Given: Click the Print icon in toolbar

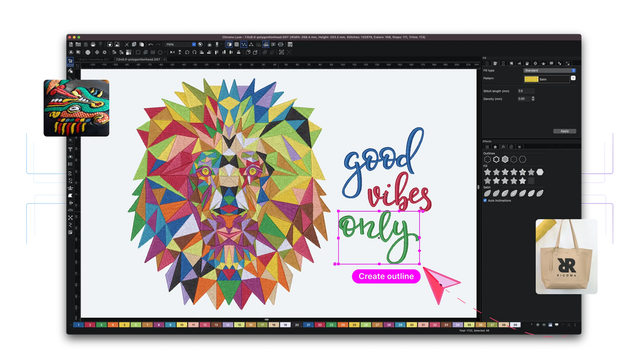Looking at the screenshot, I should (93, 44).
